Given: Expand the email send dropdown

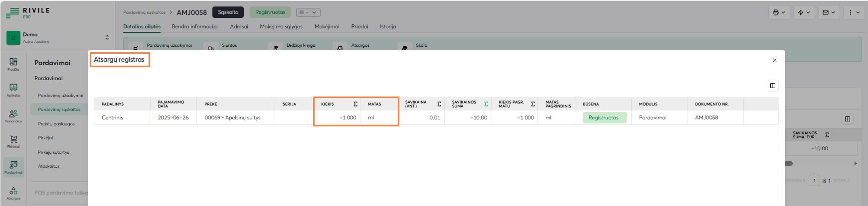Looking at the screenshot, I should point(829,12).
